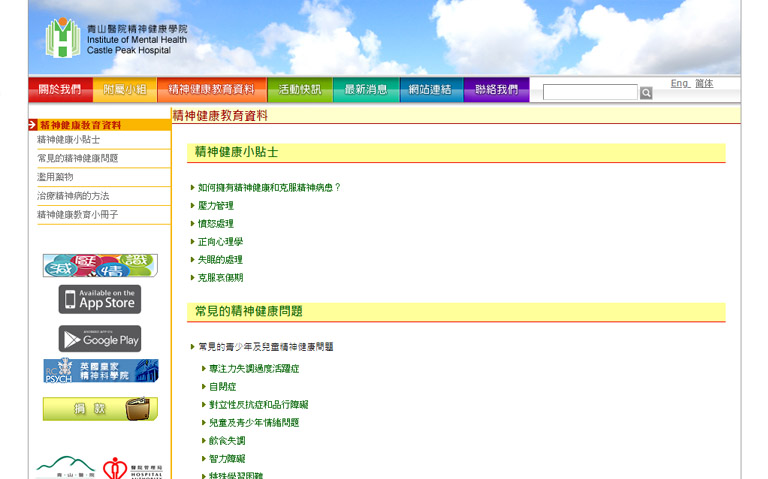Open 濫用藥物 in the left sidebar
768x479 pixels.
[x=55, y=177]
